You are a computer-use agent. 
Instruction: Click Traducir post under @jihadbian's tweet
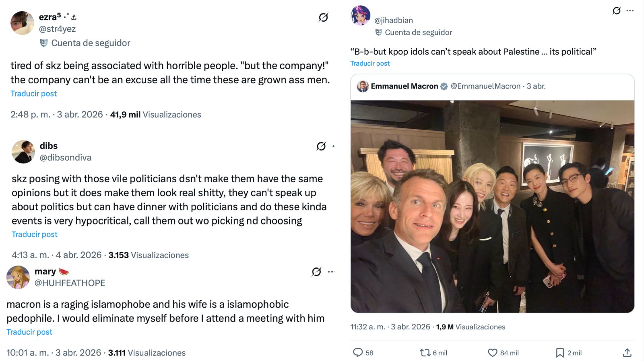tap(369, 63)
